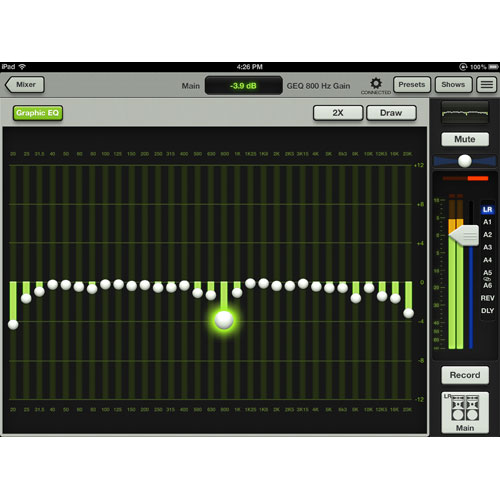500x500 pixels.
Task: Start recording with the Record button
Action: click(x=465, y=375)
